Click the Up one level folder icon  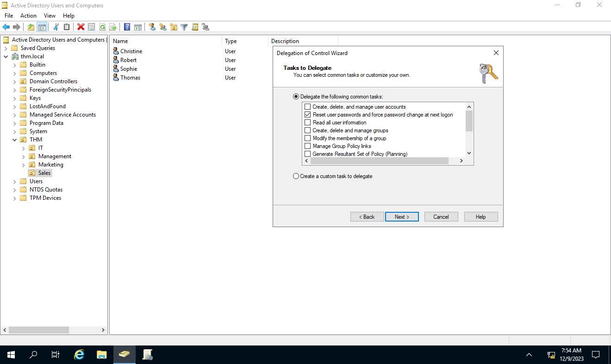click(x=31, y=27)
